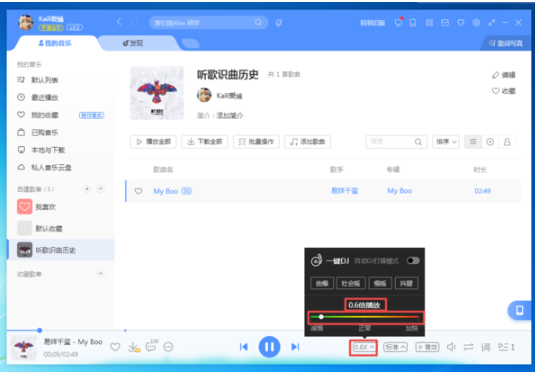Open more options ellipsis in player bar
This screenshot has width=535, height=372.
168,347
